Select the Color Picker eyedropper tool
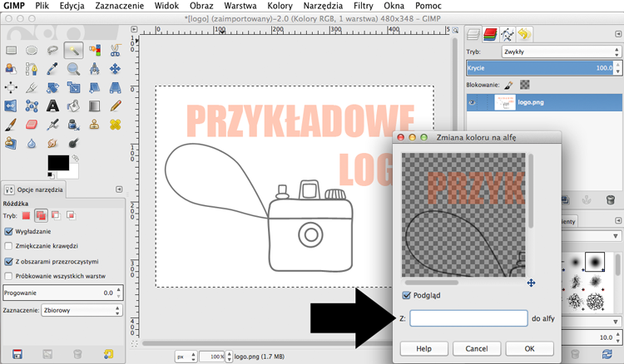This screenshot has width=624, height=364. (x=52, y=69)
